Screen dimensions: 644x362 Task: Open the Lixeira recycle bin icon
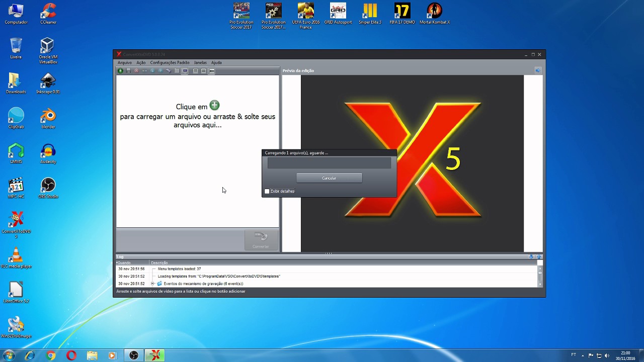tap(16, 49)
